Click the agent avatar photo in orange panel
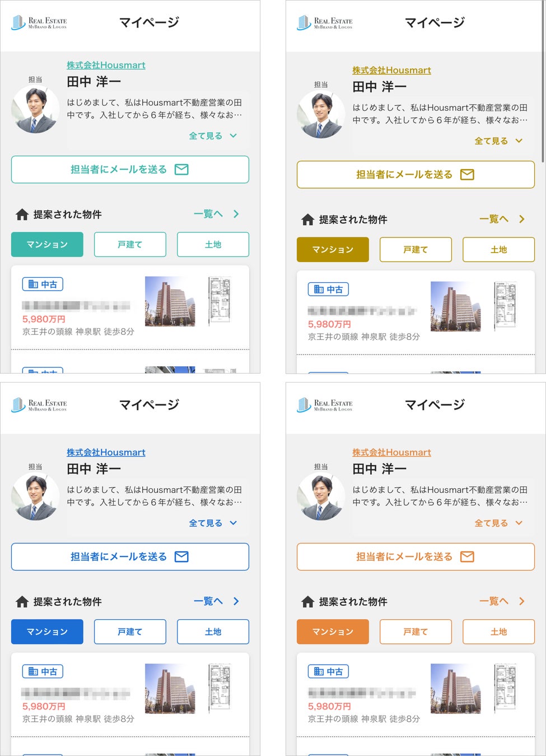 coord(321,496)
